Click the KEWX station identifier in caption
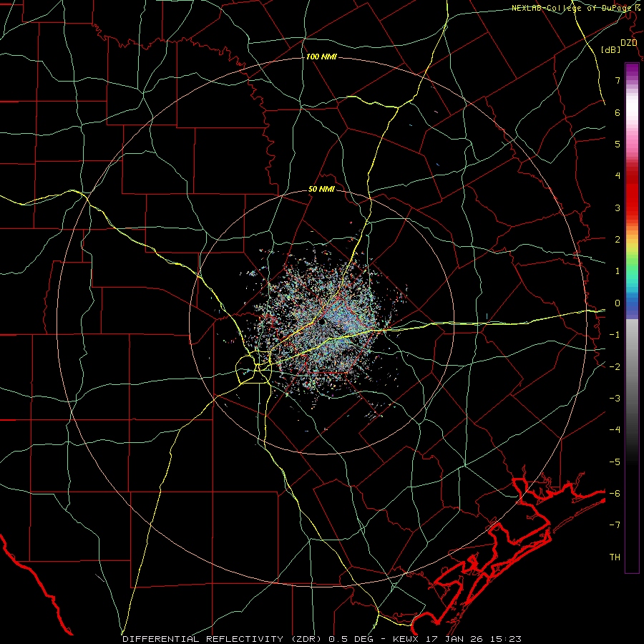The image size is (644, 644). point(406,639)
